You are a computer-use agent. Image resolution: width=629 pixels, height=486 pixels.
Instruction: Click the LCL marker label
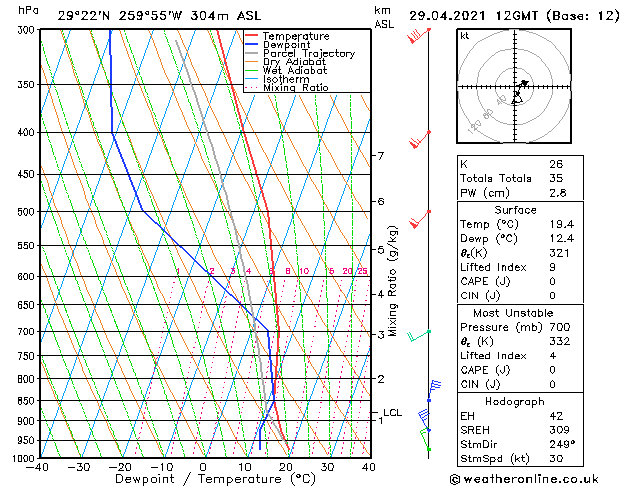(x=392, y=413)
